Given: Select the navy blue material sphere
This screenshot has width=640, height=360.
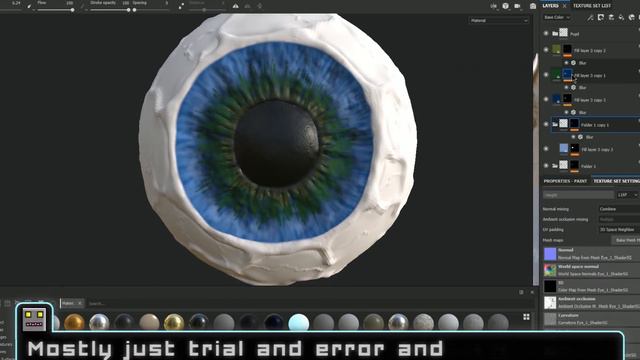Looking at the screenshot, I should (273, 322).
